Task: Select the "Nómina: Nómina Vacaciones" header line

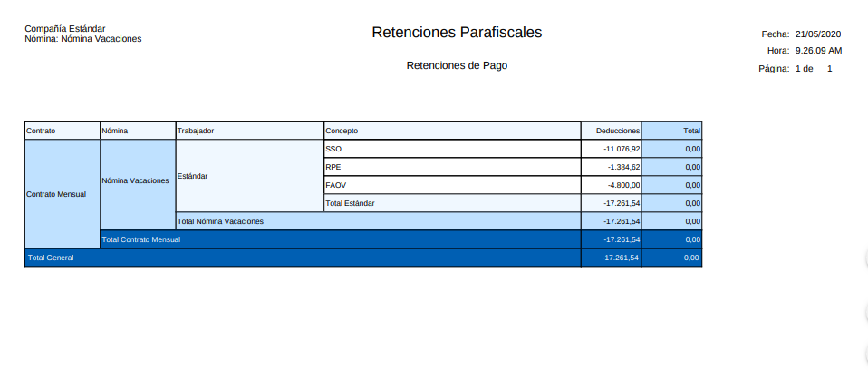Action: tap(83, 39)
